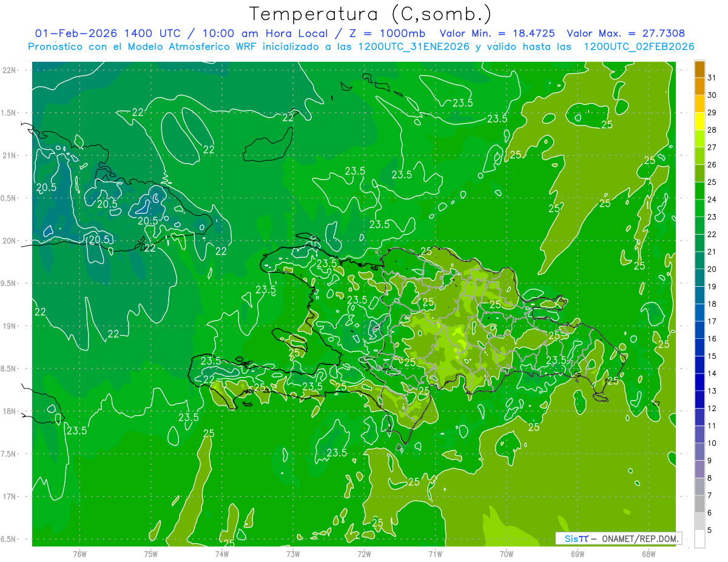Click the latitude axis label "22N"
This screenshot has height=562, width=728.
(x=10, y=70)
